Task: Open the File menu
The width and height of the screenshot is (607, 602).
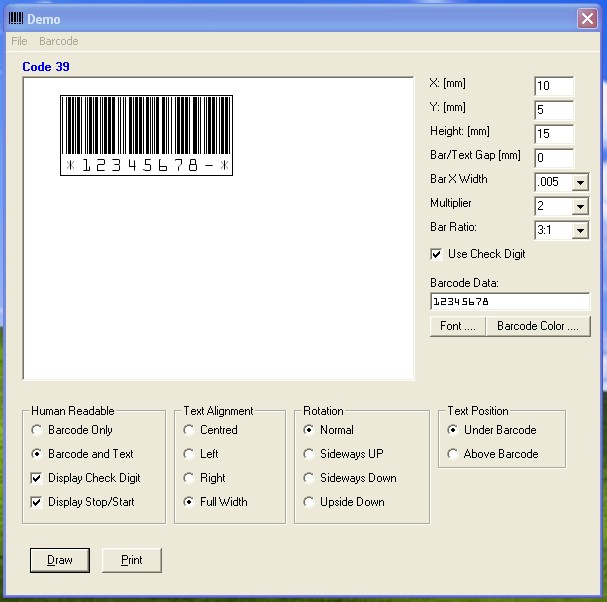Action: [x=19, y=41]
